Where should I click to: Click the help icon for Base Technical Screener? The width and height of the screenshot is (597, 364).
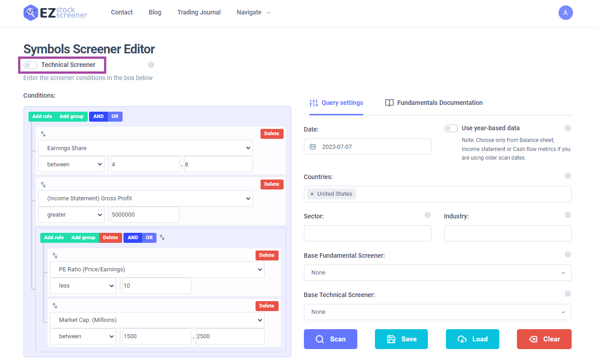click(568, 293)
